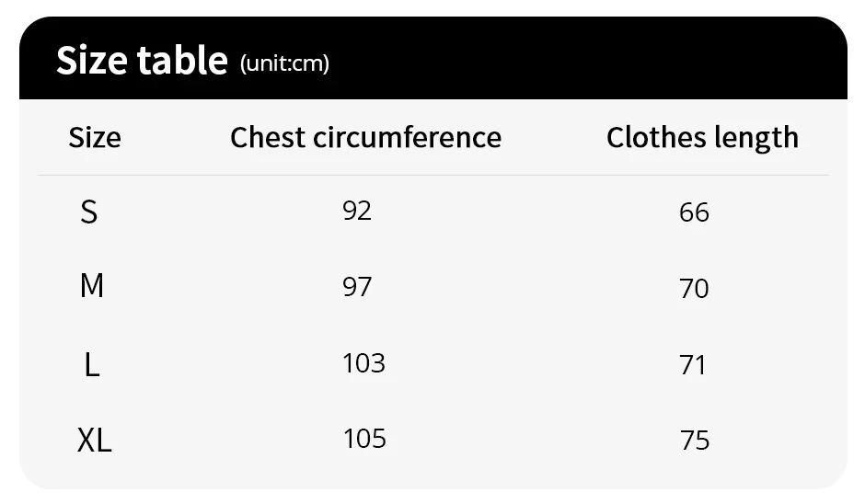
Task: Click the "Size table" title text
Action: click(141, 61)
